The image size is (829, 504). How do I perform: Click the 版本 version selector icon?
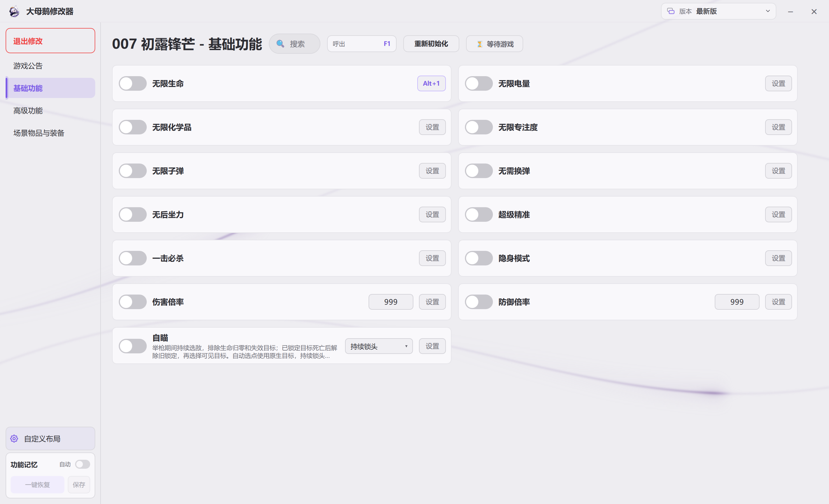[670, 11]
